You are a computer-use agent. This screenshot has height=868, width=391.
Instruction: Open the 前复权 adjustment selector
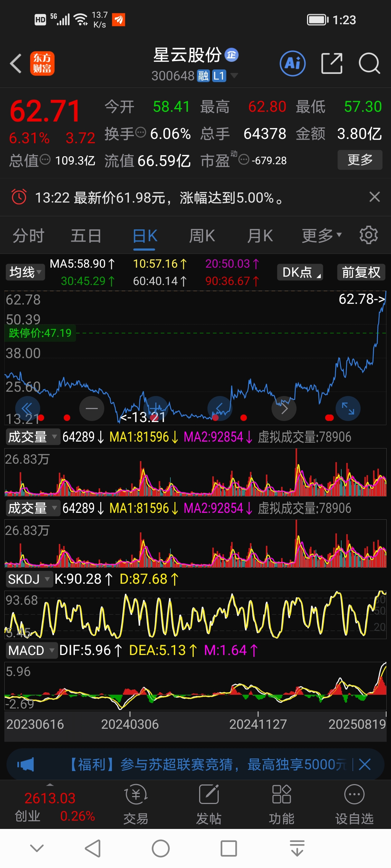click(361, 272)
